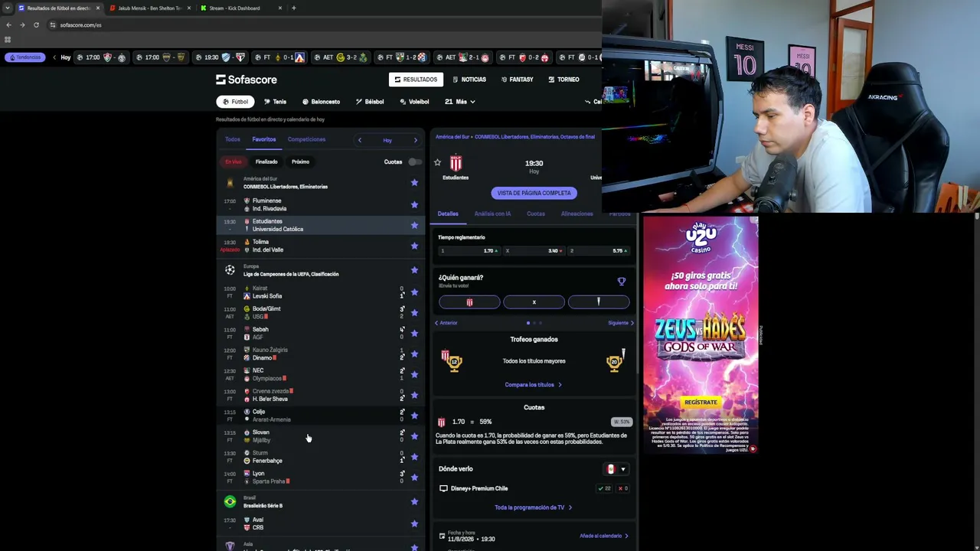Switch to the Jakub Mensik - Ben Shelton tab
Viewport: 980px width, 551px height.
(150, 8)
